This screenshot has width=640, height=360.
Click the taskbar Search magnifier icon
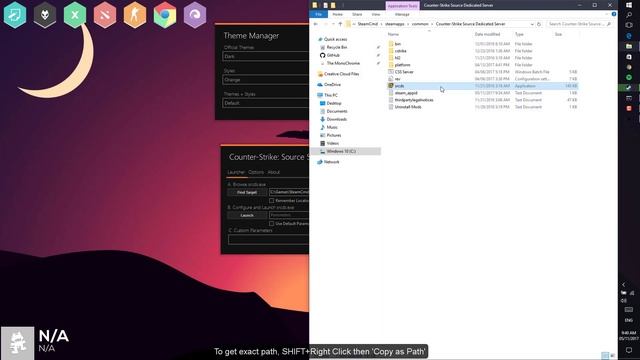pyautogui.click(x=629, y=15)
